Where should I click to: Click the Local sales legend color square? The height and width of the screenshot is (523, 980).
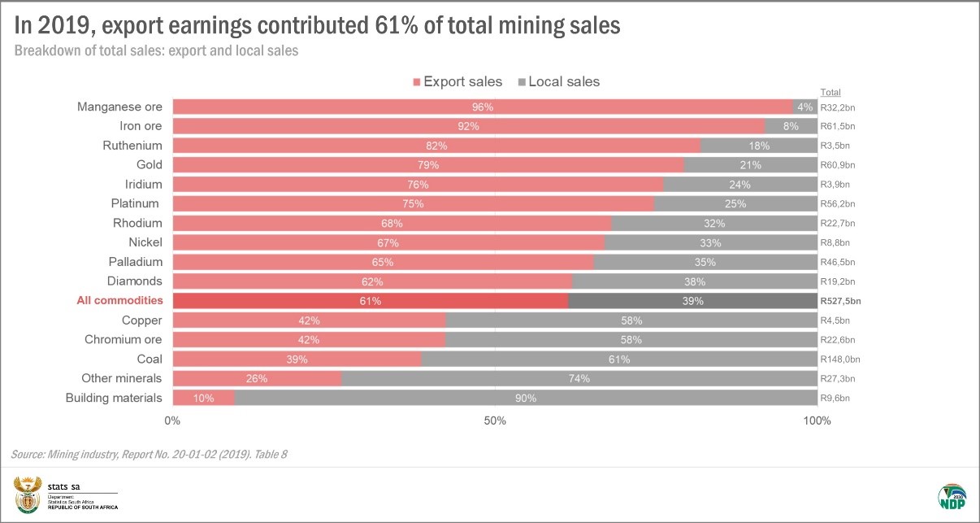coord(522,82)
